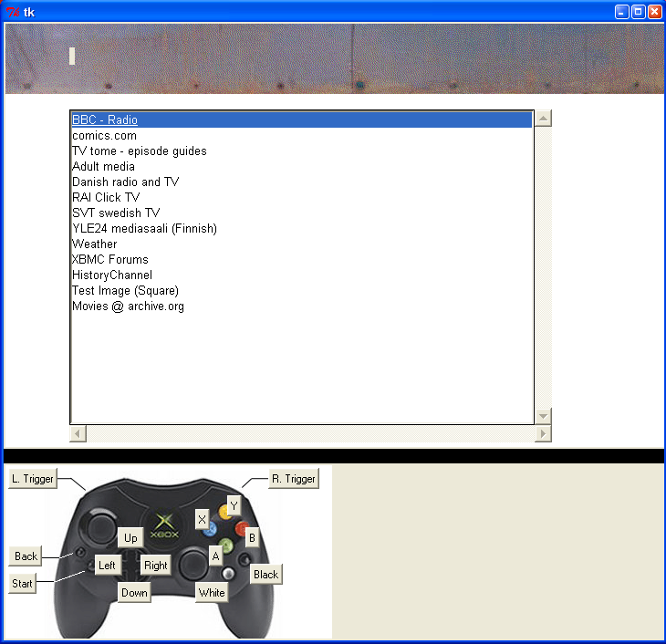Click the Weather list item
Viewport: 666px width, 644px height.
(302, 244)
